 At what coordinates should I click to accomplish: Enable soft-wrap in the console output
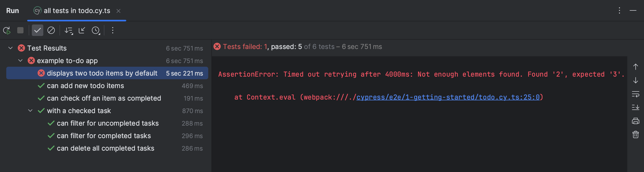pyautogui.click(x=636, y=95)
